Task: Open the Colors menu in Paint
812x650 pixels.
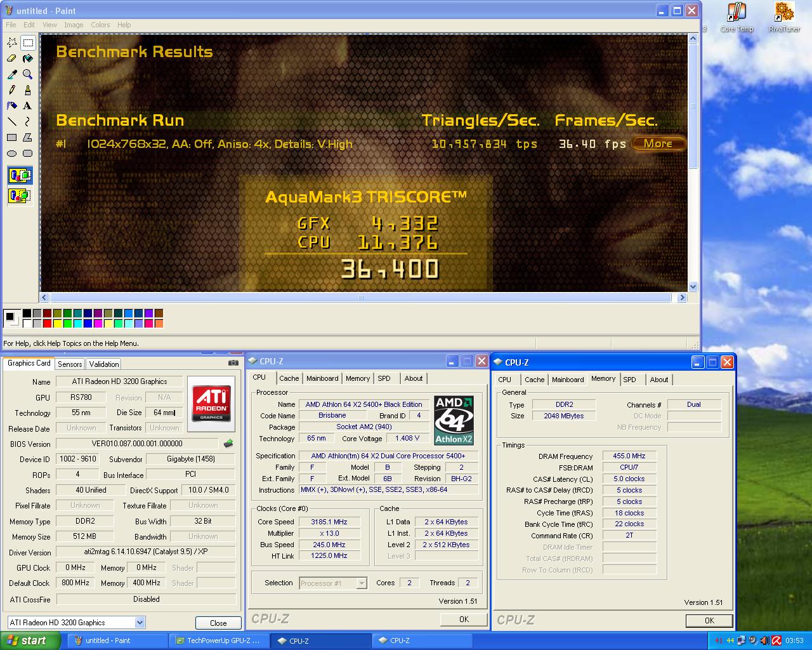Action: point(100,25)
